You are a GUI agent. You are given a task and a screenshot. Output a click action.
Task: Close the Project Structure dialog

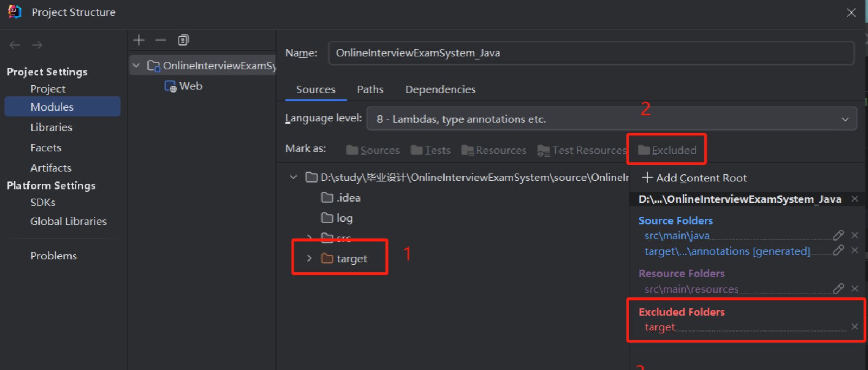pos(851,12)
